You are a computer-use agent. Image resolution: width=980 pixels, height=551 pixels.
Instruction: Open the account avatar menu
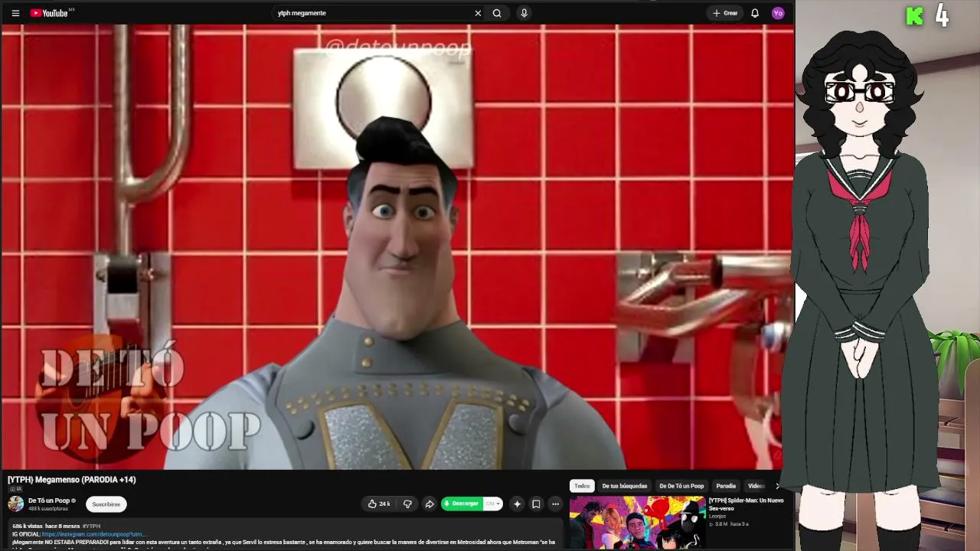tap(778, 13)
